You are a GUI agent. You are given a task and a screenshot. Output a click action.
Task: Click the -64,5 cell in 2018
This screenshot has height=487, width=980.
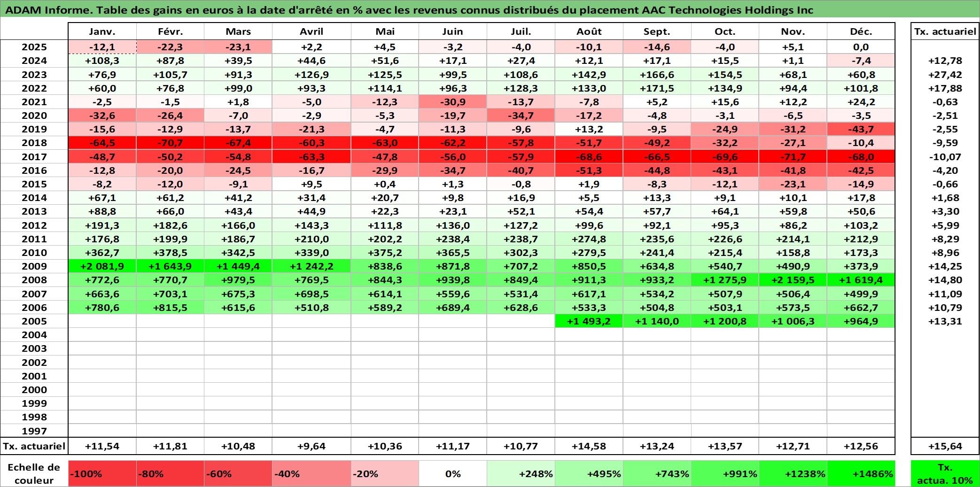[x=102, y=143]
